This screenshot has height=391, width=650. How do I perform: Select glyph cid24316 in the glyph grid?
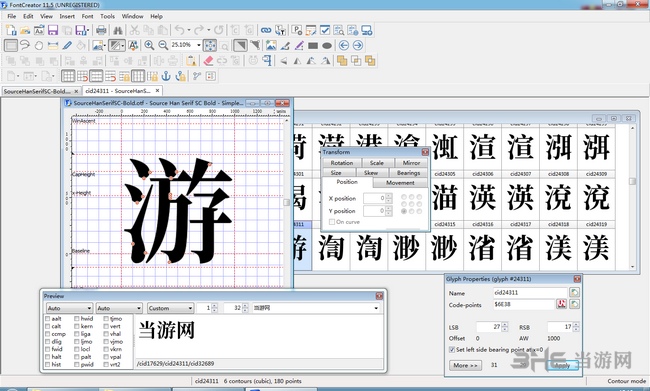[x=483, y=245]
